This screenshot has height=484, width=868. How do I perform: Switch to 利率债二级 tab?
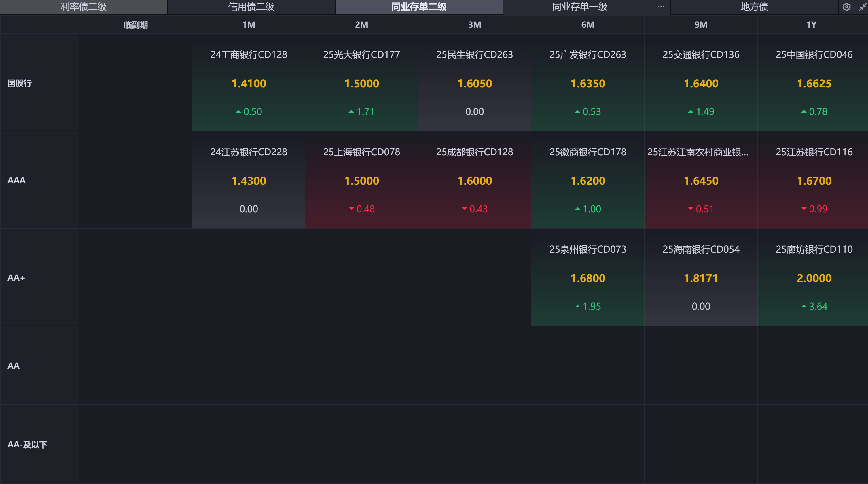tap(83, 7)
